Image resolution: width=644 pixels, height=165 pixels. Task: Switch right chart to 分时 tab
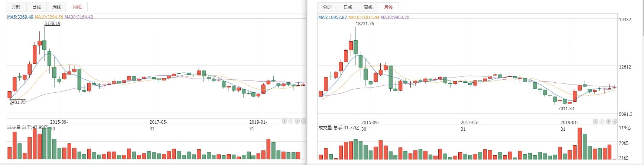pyautogui.click(x=328, y=7)
